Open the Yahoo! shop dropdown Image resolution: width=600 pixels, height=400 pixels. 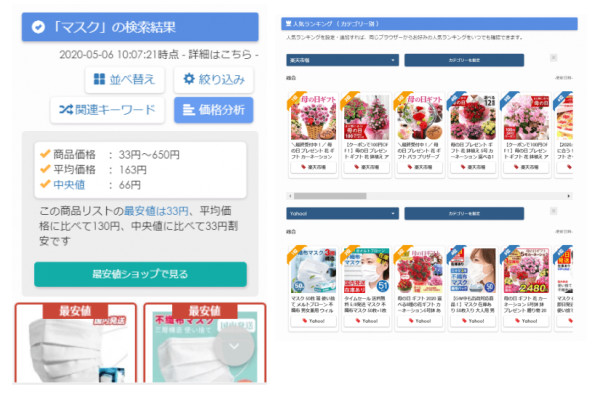[x=342, y=213]
